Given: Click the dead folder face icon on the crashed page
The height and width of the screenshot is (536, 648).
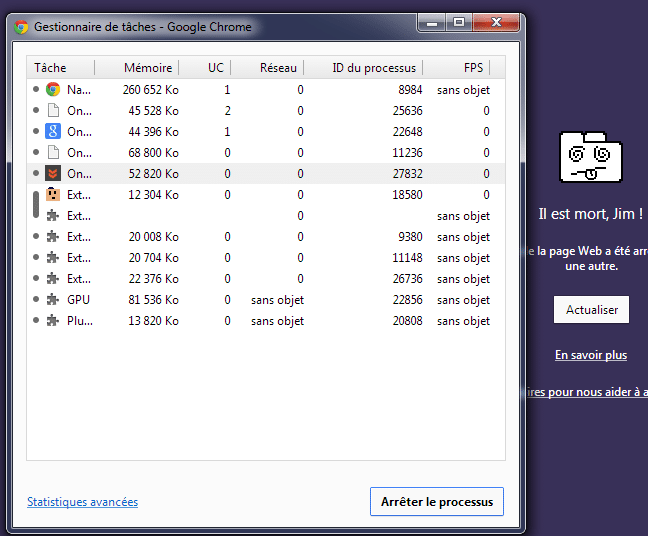Looking at the screenshot, I should pyautogui.click(x=591, y=157).
